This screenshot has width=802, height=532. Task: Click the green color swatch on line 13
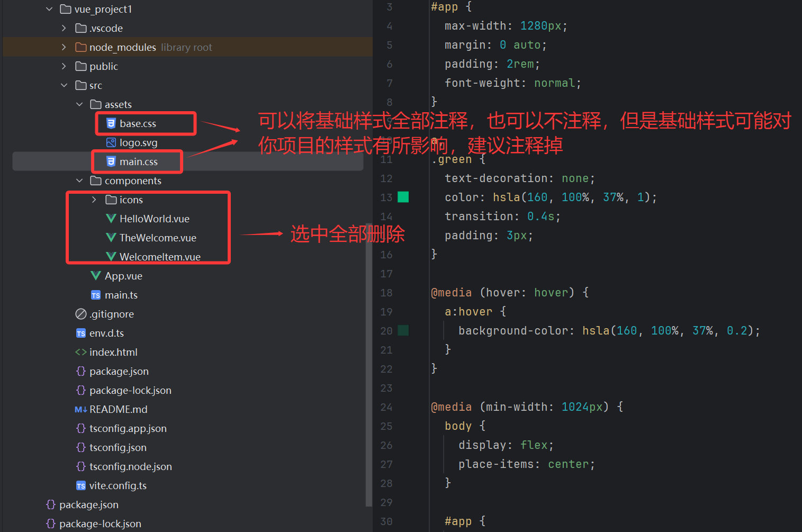pyautogui.click(x=403, y=197)
